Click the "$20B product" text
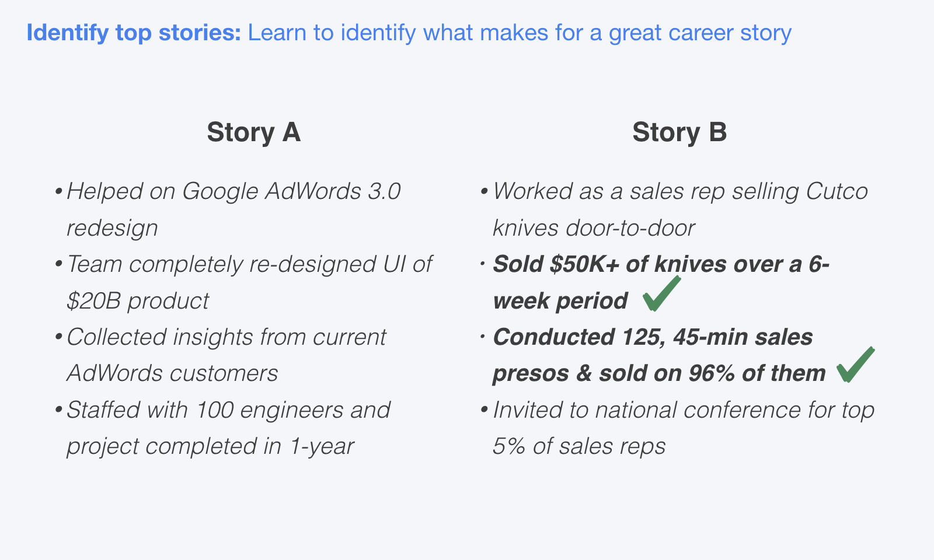 point(138,301)
